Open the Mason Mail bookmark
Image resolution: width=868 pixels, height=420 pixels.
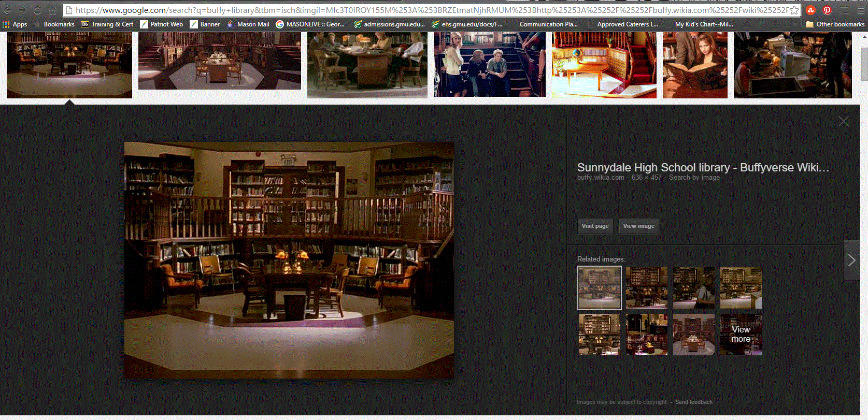(248, 24)
